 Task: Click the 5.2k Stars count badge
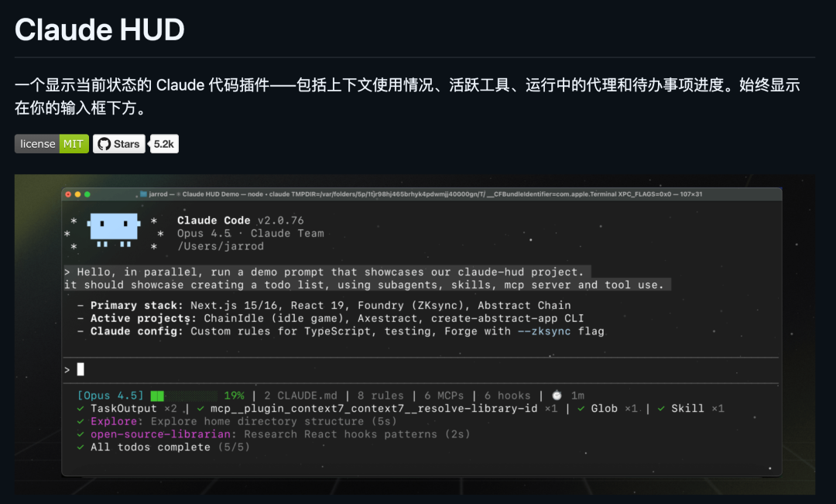tap(163, 143)
